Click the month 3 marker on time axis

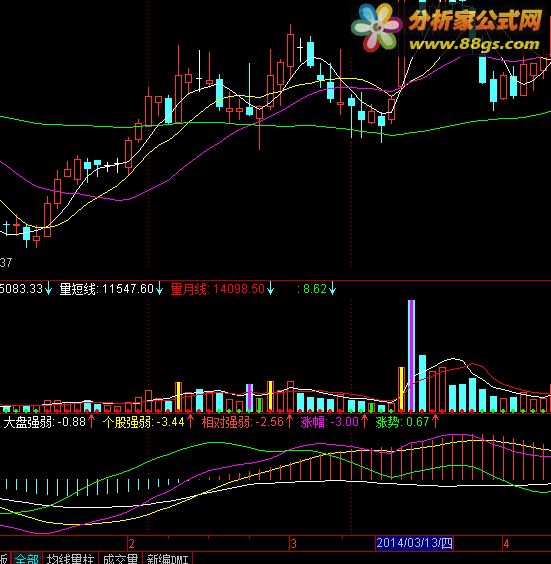[x=293, y=543]
